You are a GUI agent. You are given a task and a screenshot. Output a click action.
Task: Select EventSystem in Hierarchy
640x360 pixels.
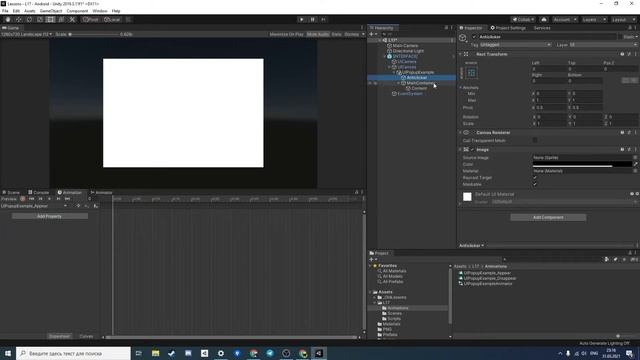(410, 93)
